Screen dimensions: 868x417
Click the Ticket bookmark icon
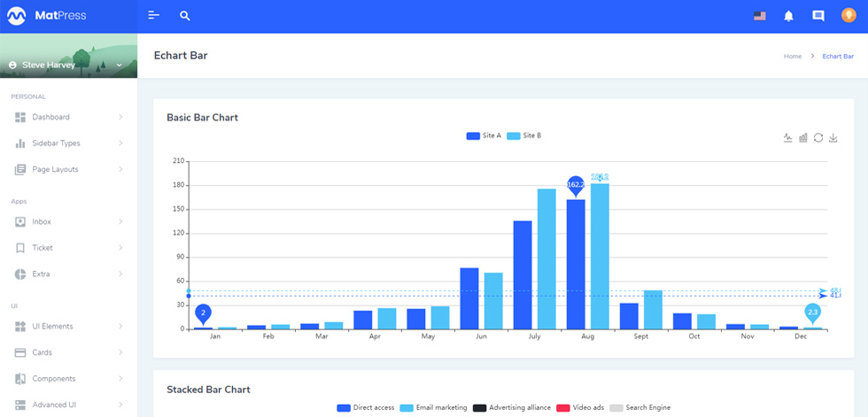[x=20, y=248]
